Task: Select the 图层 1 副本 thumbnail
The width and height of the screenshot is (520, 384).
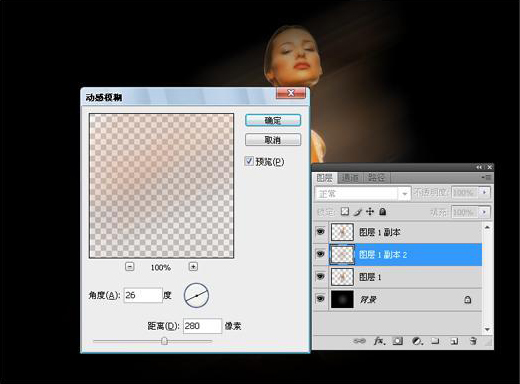Action: click(x=342, y=232)
